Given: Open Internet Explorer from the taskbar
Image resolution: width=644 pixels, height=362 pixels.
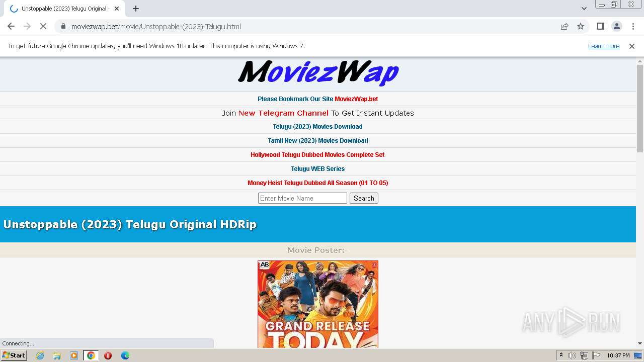Looking at the screenshot, I should point(40,355).
